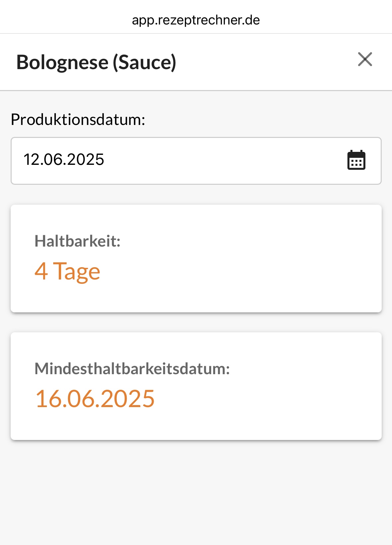This screenshot has width=392, height=545.
Task: Open the calendar date picker icon
Action: tap(356, 160)
